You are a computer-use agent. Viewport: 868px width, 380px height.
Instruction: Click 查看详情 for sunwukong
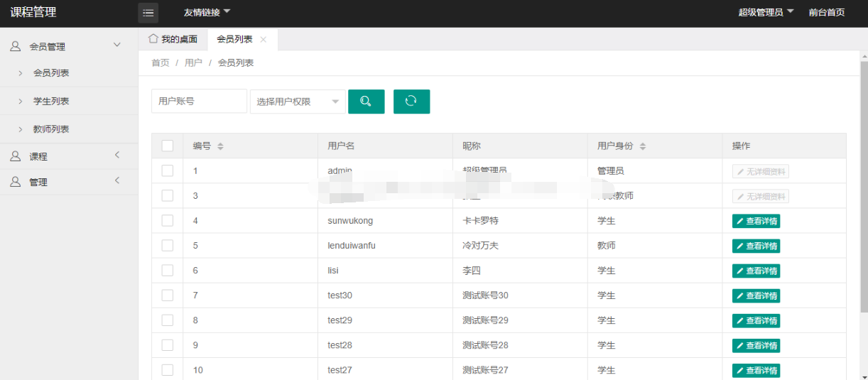point(756,221)
